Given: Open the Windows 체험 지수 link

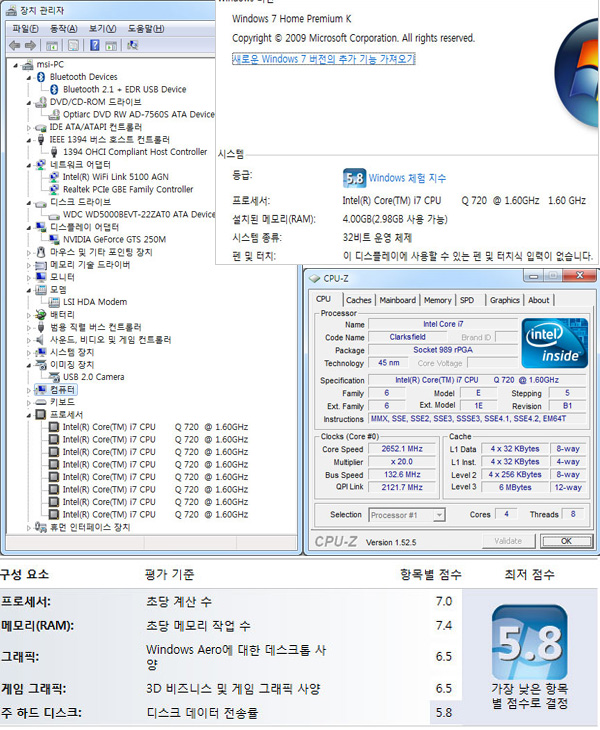Looking at the screenshot, I should coord(407,178).
